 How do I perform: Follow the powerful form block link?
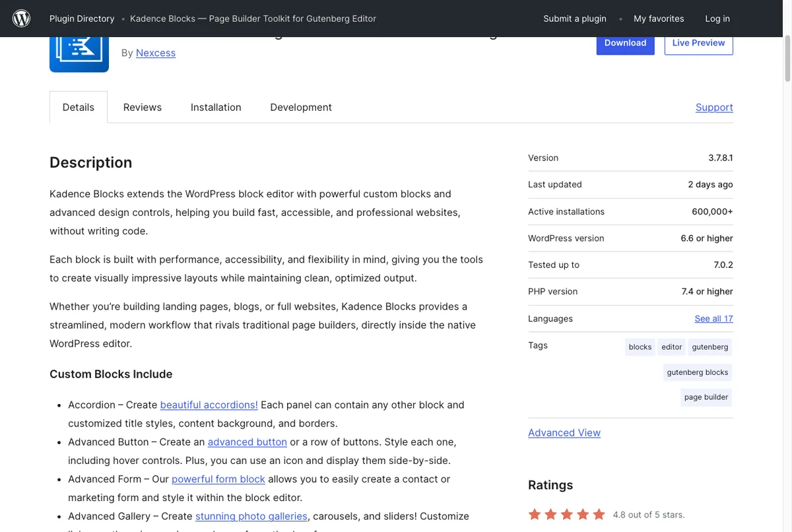[218, 479]
